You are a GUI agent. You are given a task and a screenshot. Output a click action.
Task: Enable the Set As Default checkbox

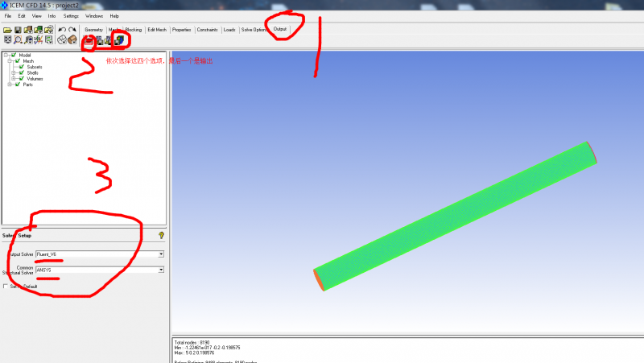click(6, 287)
